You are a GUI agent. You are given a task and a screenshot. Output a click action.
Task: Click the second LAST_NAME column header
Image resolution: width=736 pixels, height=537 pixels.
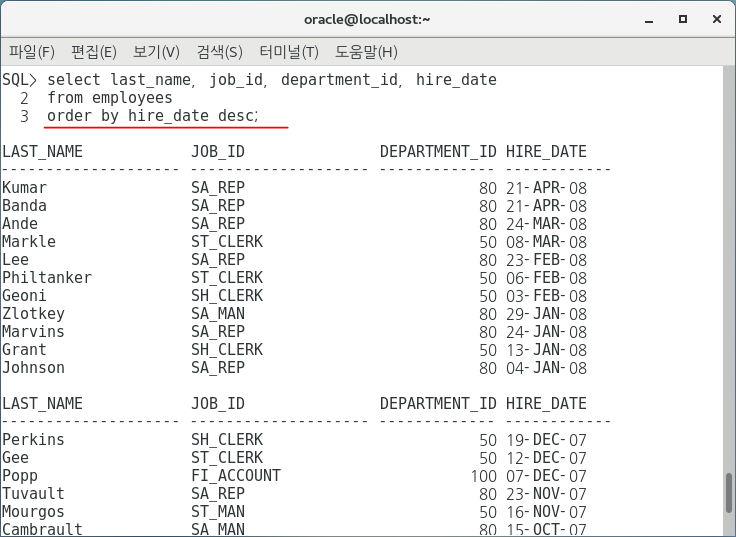42,404
